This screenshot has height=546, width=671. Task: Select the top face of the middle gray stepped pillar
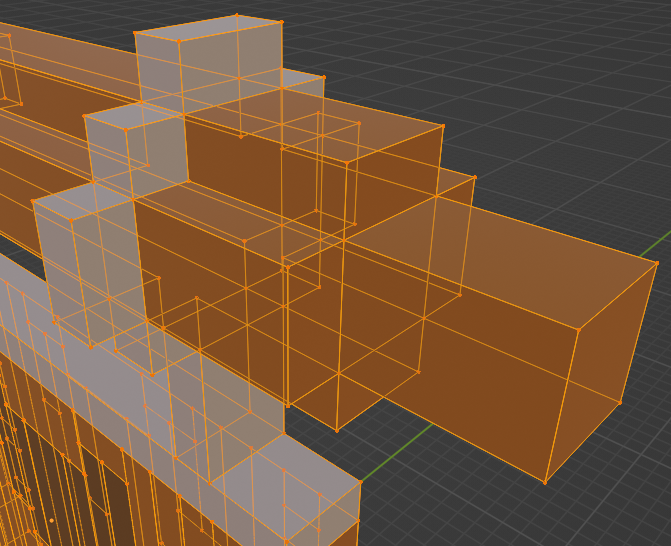tap(134, 116)
